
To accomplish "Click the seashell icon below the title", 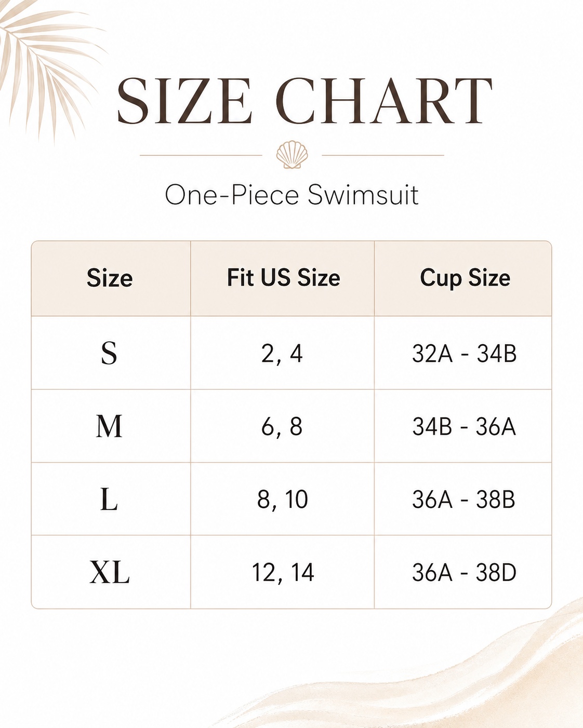I will [x=292, y=155].
